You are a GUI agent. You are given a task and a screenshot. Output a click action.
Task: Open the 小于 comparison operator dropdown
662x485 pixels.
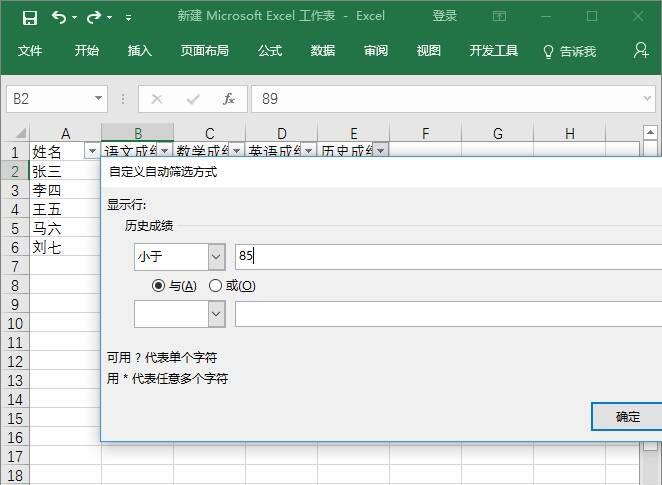tap(217, 256)
